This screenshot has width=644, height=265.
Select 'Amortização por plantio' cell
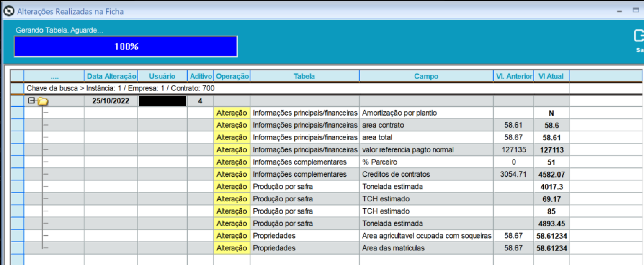tap(426, 113)
